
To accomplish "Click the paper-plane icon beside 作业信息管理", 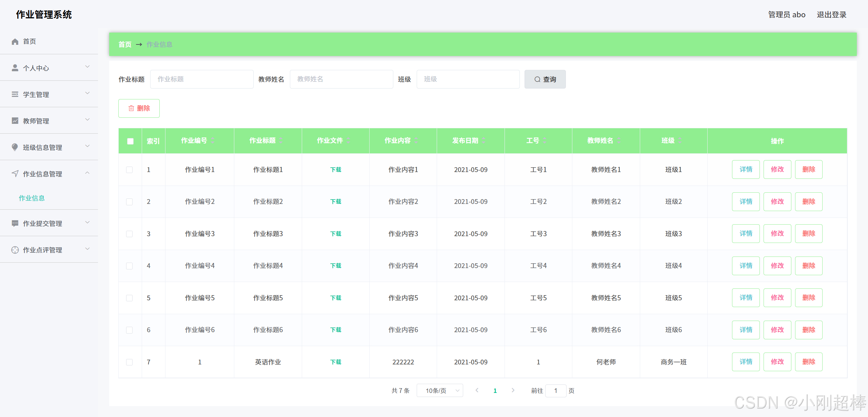I will 15,174.
